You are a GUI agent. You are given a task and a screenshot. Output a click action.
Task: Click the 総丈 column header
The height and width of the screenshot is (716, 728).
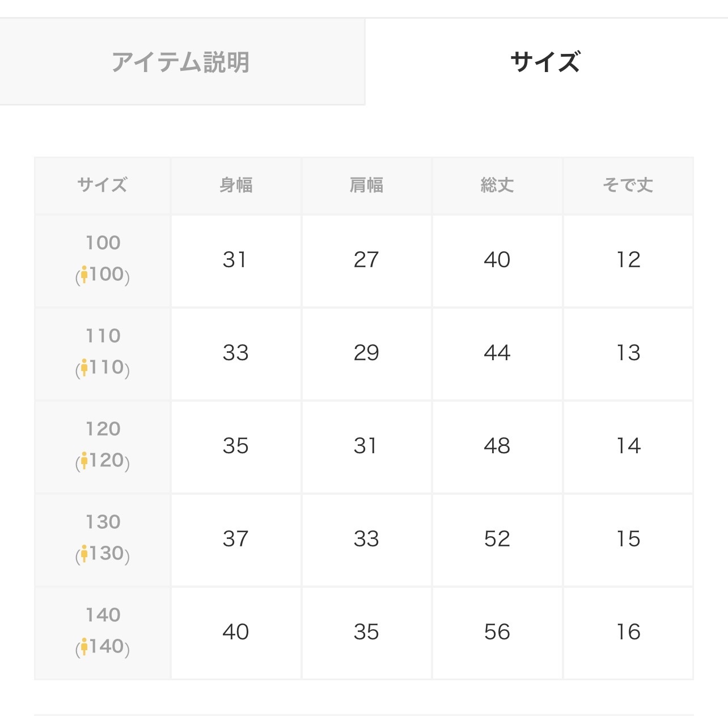click(497, 185)
